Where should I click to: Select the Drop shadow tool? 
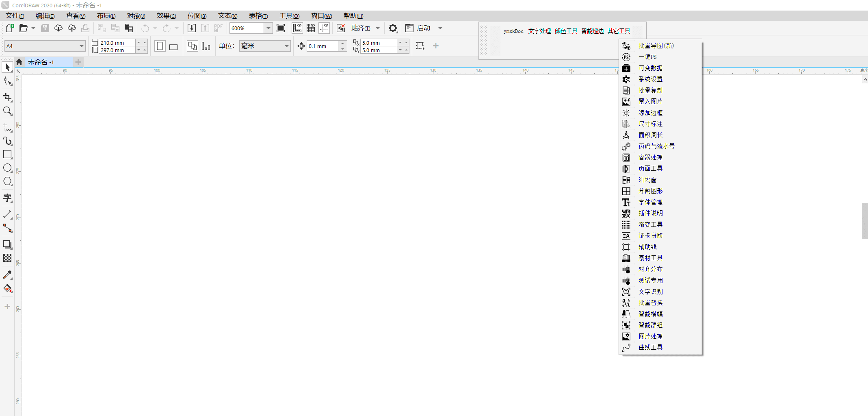click(x=7, y=244)
